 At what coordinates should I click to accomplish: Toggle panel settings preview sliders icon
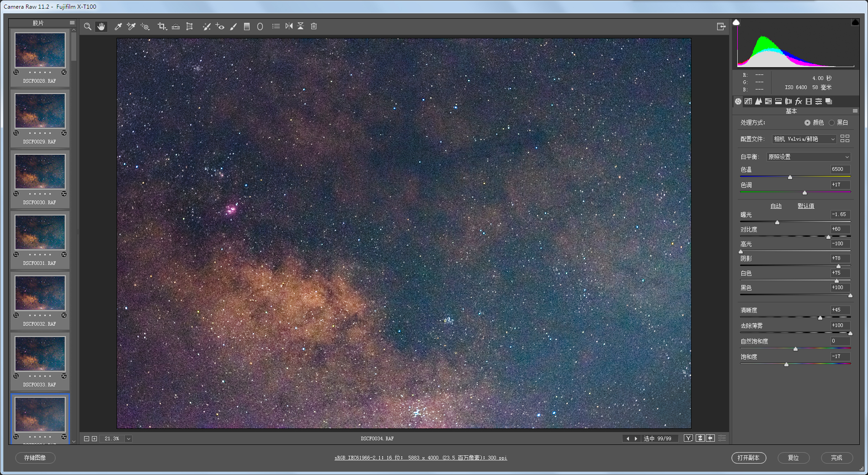pyautogui.click(x=722, y=438)
